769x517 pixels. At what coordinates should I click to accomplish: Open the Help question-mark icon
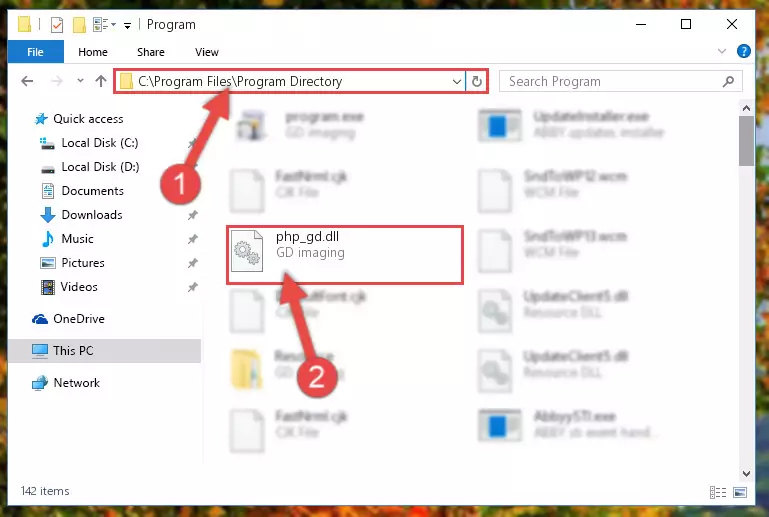743,51
